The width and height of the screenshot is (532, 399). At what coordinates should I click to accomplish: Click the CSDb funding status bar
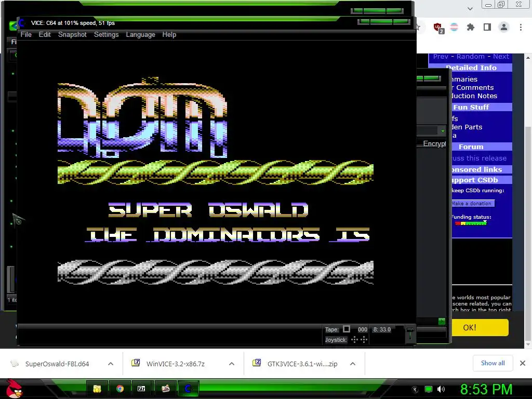[471, 223]
